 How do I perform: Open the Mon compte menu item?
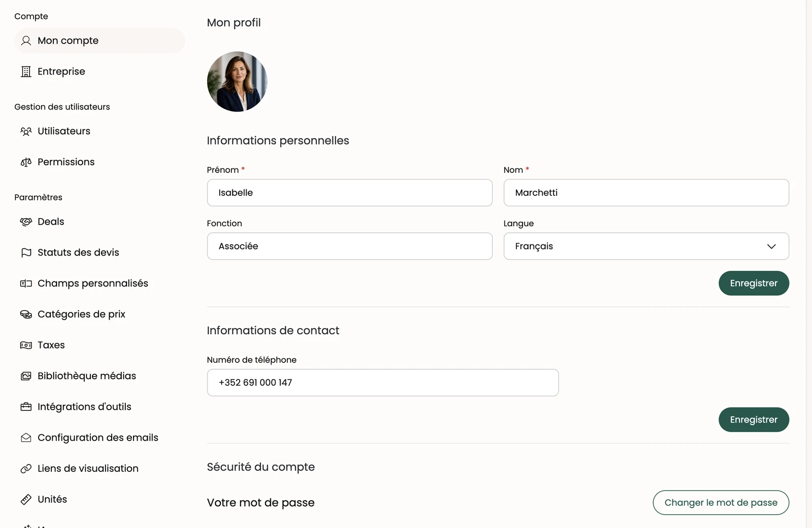point(99,41)
